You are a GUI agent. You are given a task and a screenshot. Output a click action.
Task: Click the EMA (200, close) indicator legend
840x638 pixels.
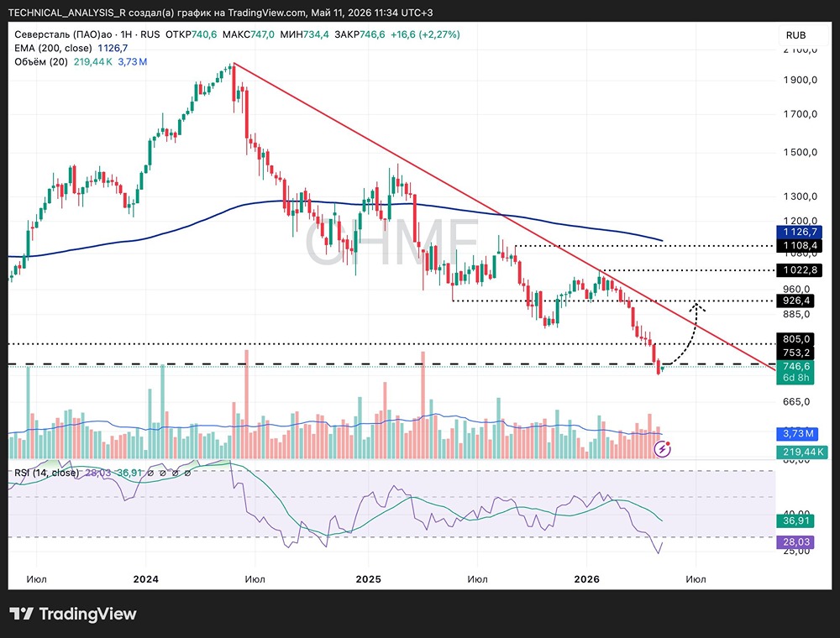pos(54,48)
